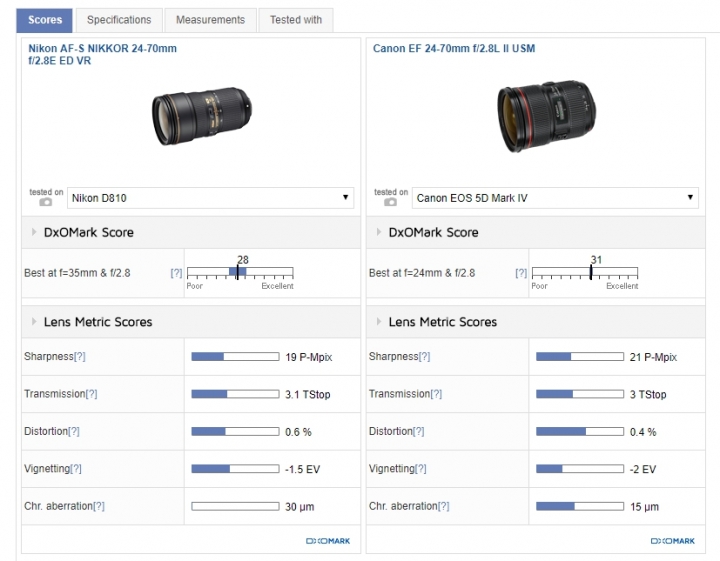This screenshot has height=561, width=720.
Task: Click the Canon lens product image
Action: (546, 116)
